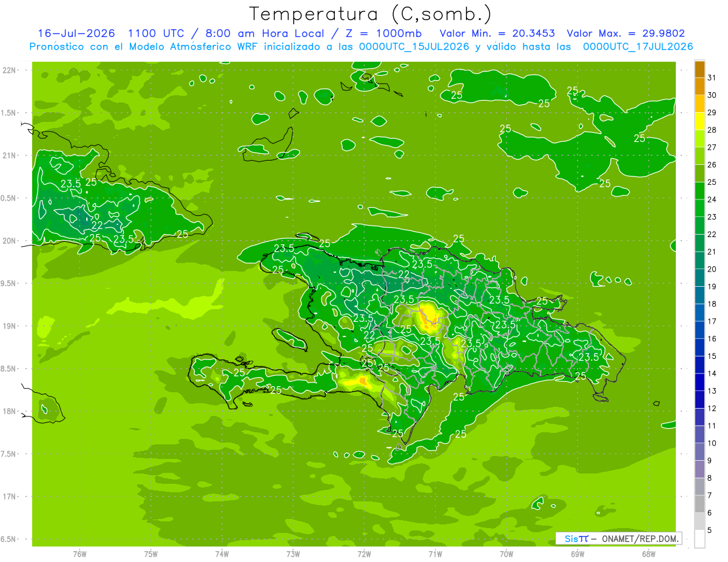Click the "18N" latitude axis label
The image size is (728, 562).
point(10,411)
